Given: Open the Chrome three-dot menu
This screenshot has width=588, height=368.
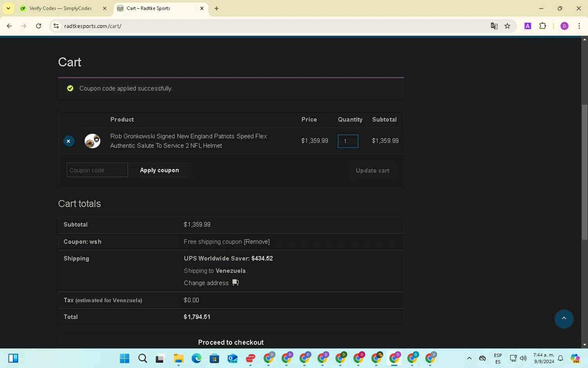Looking at the screenshot, I should [x=579, y=26].
